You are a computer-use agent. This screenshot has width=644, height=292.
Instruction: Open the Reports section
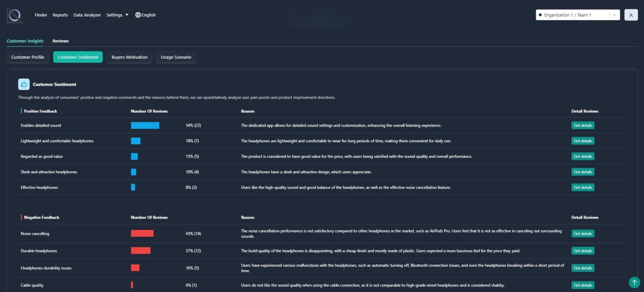tap(60, 15)
